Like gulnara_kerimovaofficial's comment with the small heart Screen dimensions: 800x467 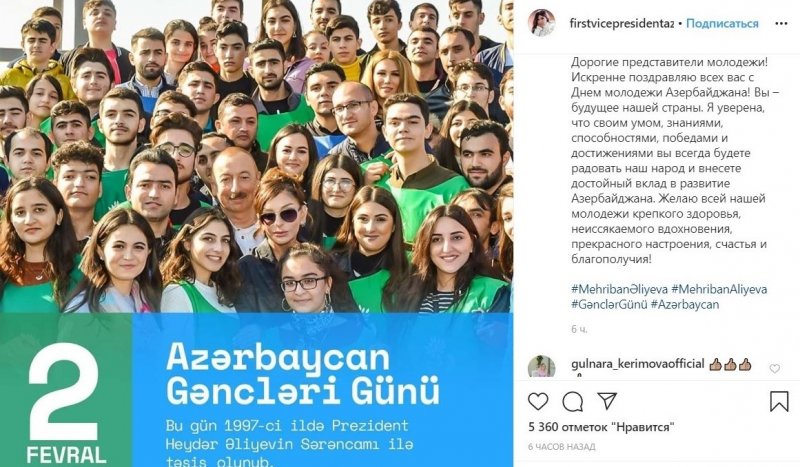pyautogui.click(x=774, y=368)
